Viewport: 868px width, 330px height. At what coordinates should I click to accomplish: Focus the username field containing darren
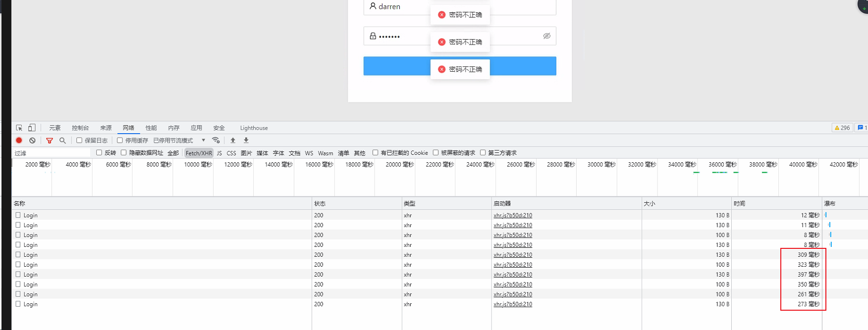coord(460,6)
